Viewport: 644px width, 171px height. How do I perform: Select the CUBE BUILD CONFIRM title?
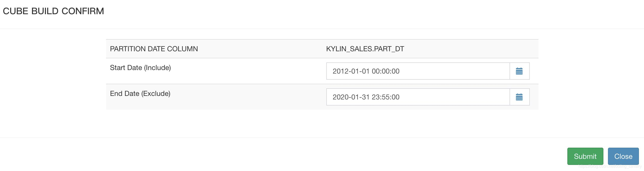point(53,11)
